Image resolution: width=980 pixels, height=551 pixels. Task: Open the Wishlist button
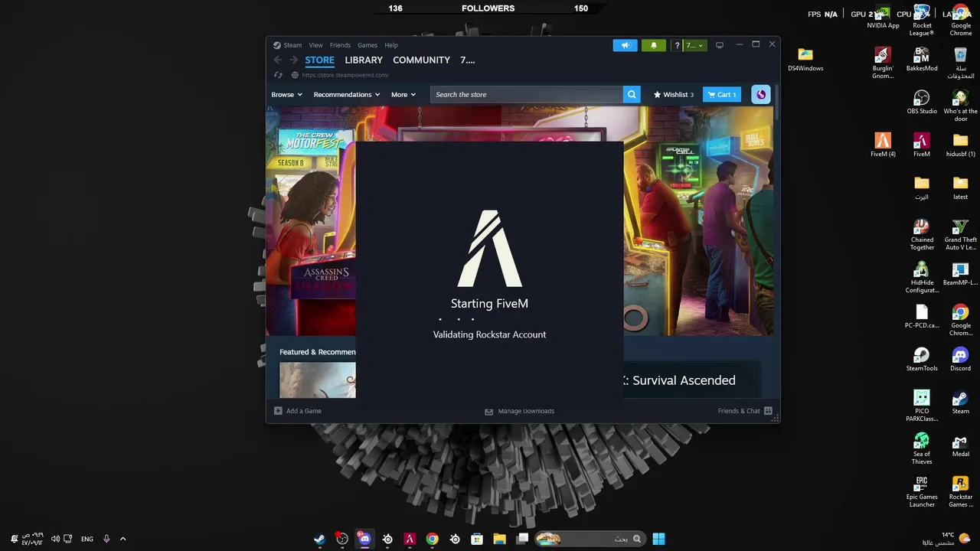pyautogui.click(x=674, y=94)
